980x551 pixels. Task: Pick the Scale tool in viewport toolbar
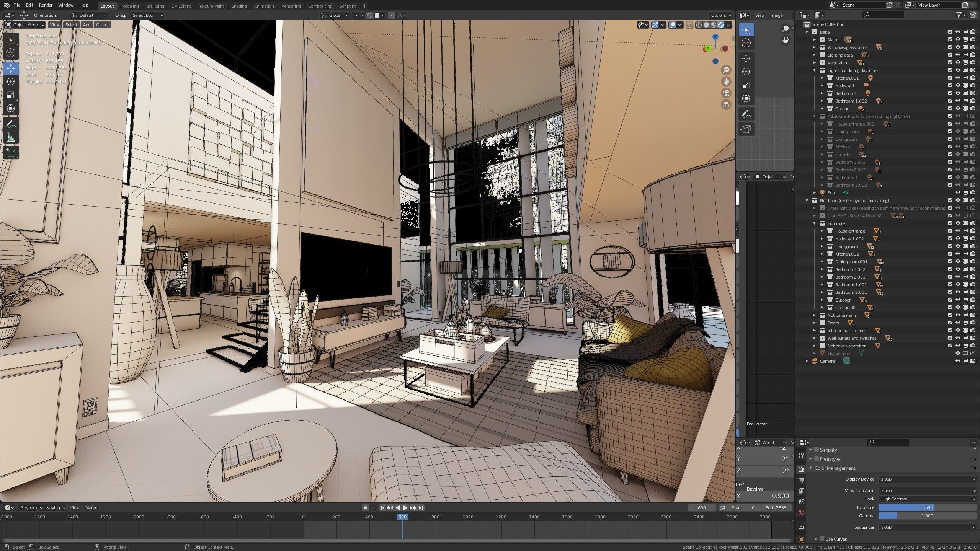click(x=11, y=95)
